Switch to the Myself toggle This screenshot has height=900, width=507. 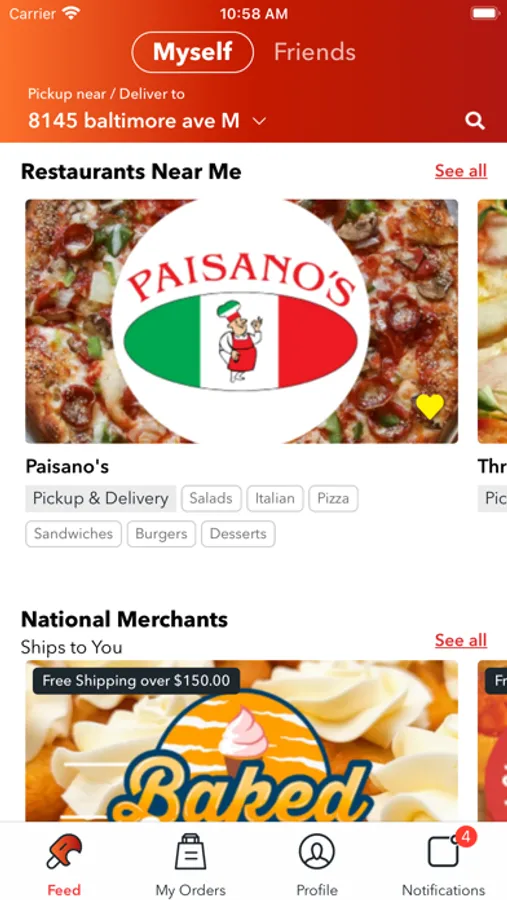pyautogui.click(x=192, y=52)
